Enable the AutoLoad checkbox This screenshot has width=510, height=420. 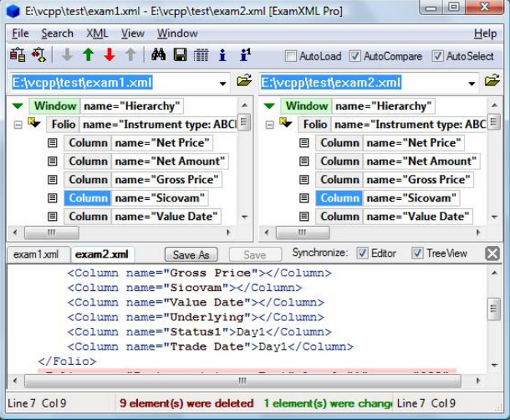click(291, 56)
